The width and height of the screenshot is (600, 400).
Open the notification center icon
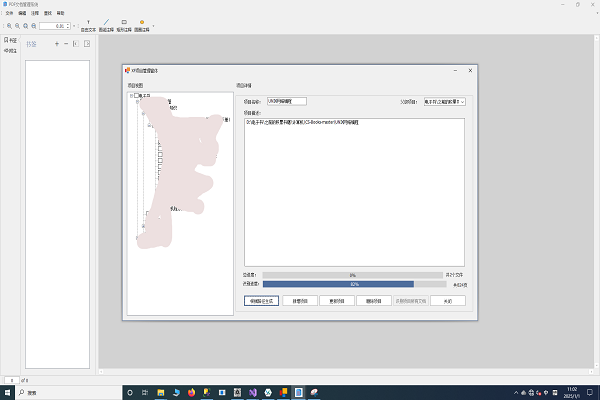click(x=590, y=392)
